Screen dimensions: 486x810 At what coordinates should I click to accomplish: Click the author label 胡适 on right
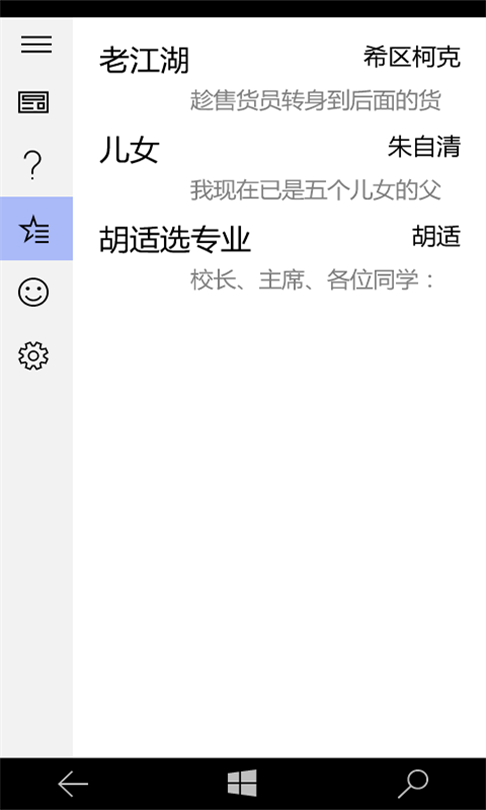(436, 237)
